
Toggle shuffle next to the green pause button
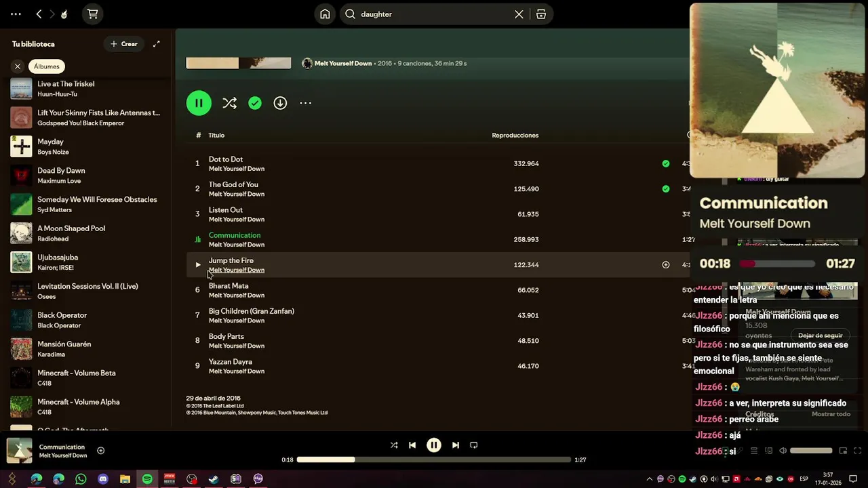pos(229,103)
